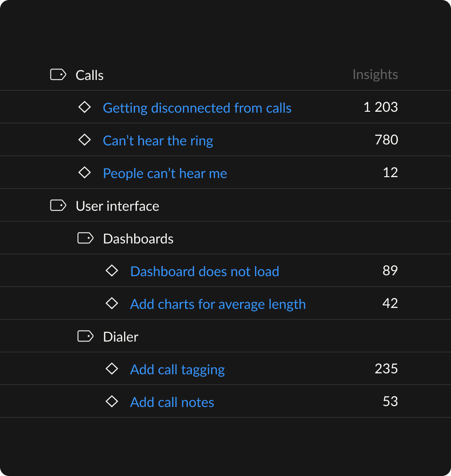Click the 1 203 insights count
This screenshot has width=451, height=476.
pyautogui.click(x=381, y=107)
